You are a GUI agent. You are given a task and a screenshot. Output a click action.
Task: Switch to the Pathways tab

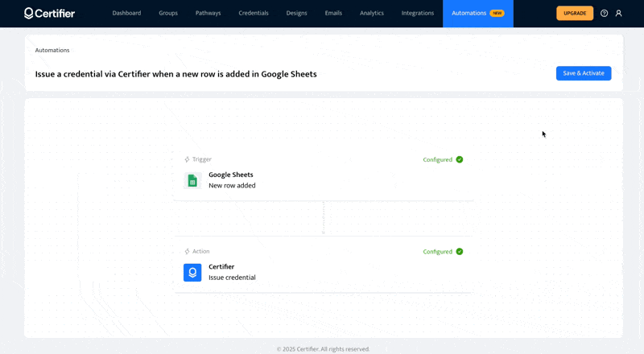[208, 13]
